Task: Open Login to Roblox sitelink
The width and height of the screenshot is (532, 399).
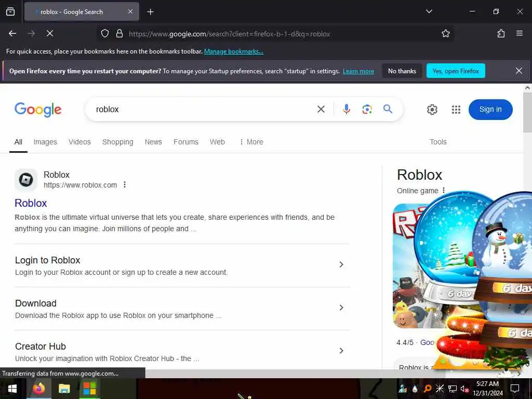Action: tap(47, 260)
